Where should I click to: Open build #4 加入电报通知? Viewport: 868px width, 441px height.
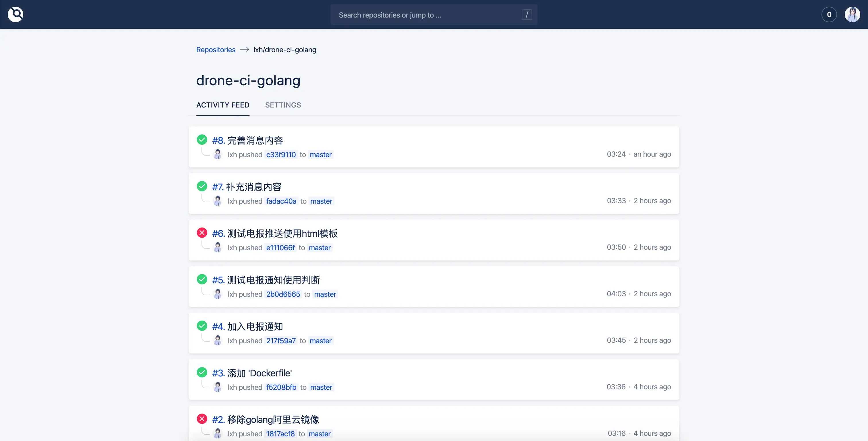tap(247, 326)
